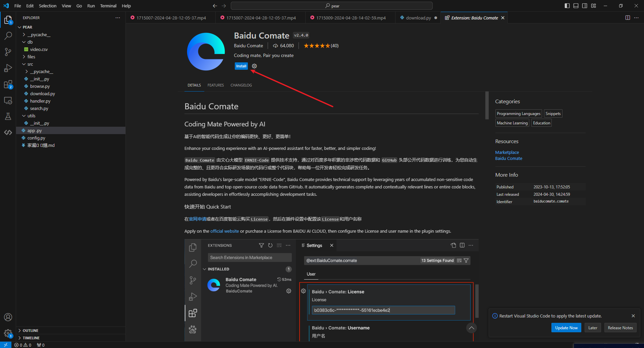Open the Release Notes button
Viewport: 644px width, 348px height.
(x=620, y=328)
